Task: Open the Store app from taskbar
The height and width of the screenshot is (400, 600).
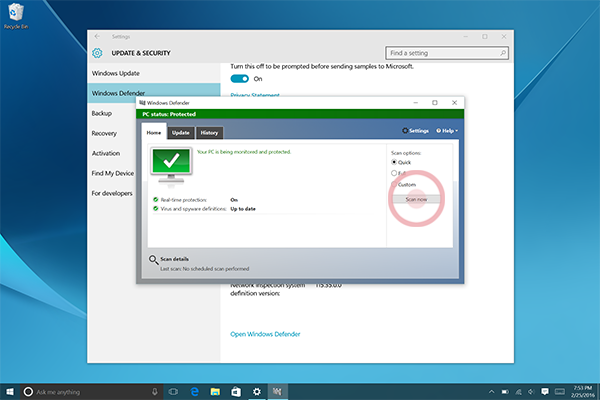Action: tap(236, 392)
